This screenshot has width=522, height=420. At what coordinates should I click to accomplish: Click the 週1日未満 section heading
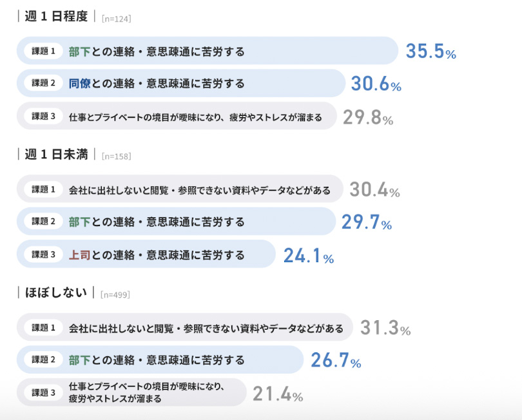pos(55,155)
